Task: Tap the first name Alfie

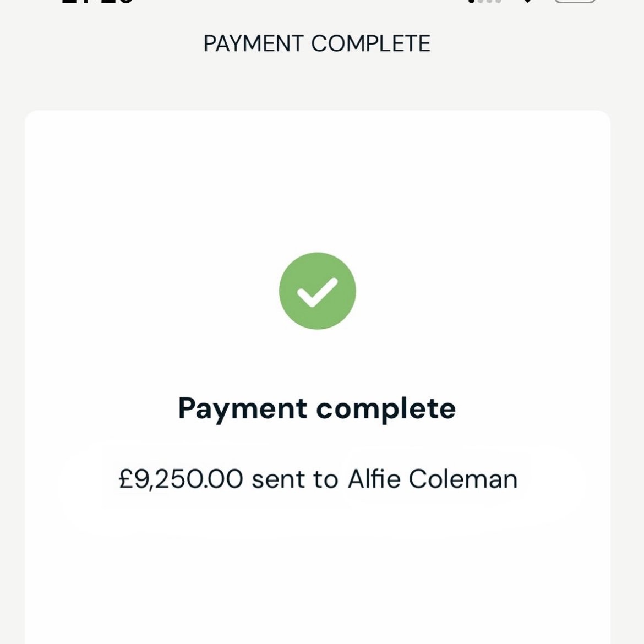Action: click(374, 479)
